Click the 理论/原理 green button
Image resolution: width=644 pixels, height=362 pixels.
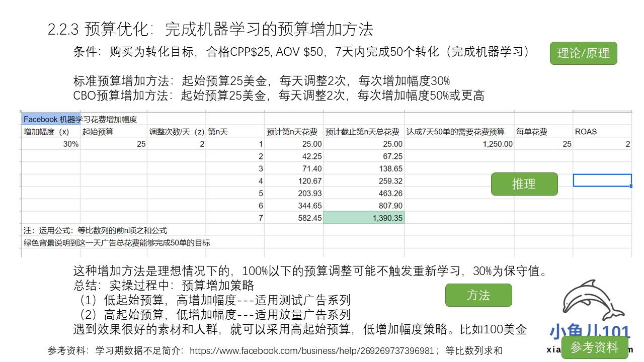click(583, 53)
